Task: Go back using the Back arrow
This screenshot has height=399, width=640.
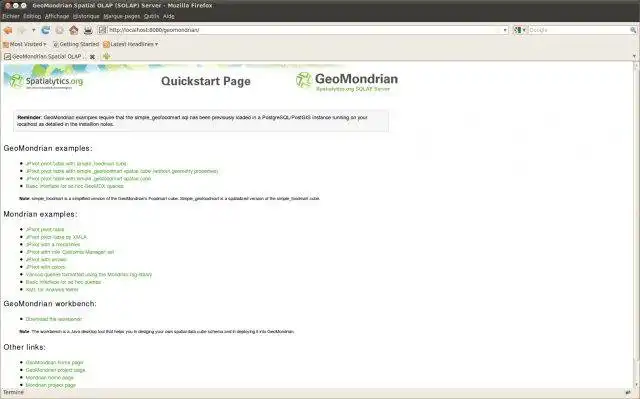Action: click(x=8, y=30)
